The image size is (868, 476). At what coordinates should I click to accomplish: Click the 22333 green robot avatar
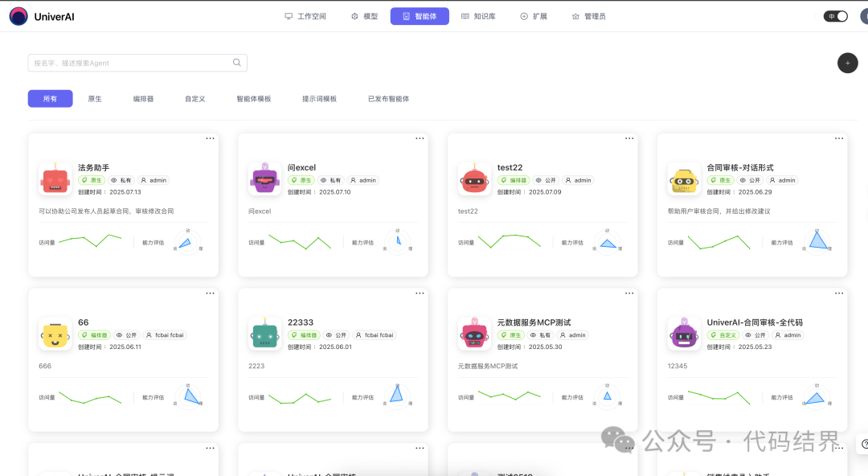[264, 333]
